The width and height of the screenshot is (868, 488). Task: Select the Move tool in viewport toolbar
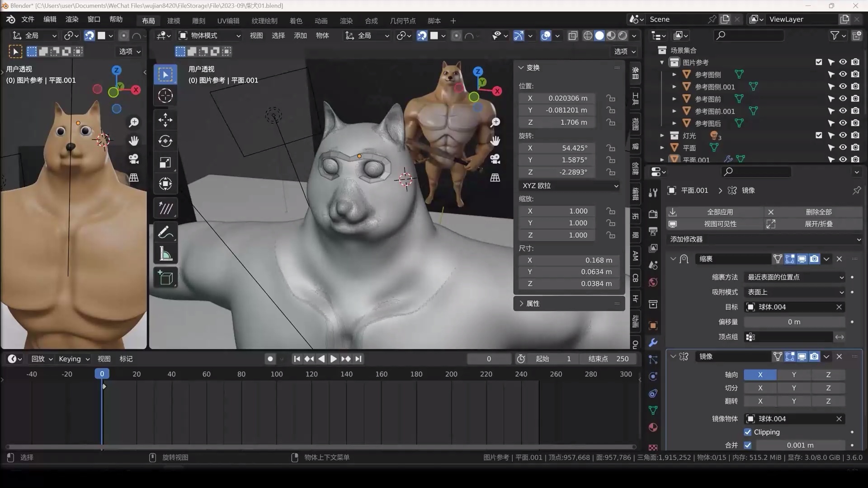165,119
